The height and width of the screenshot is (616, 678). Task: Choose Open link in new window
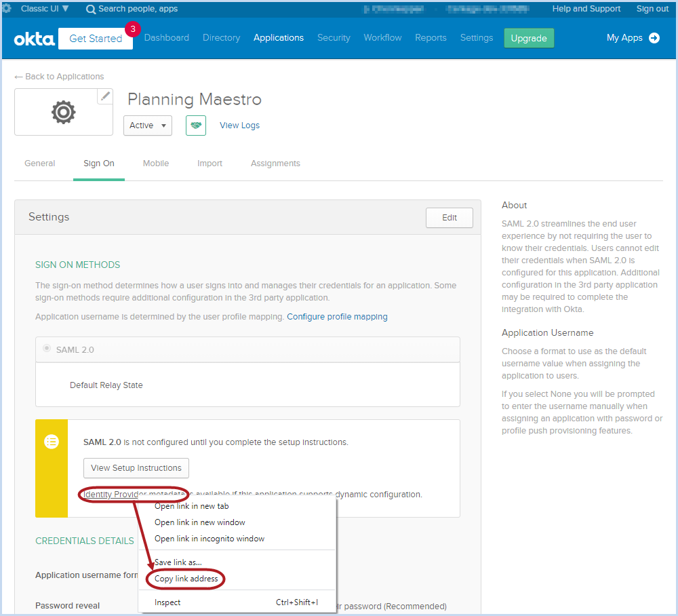(237, 522)
